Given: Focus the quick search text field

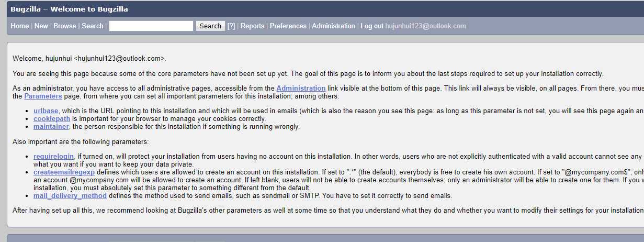Looking at the screenshot, I should point(151,26).
